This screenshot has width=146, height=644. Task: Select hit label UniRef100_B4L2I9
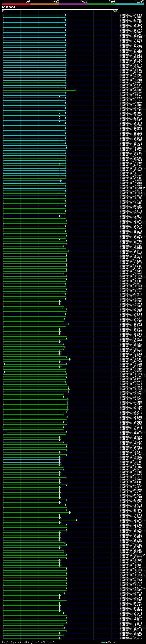coord(131,638)
